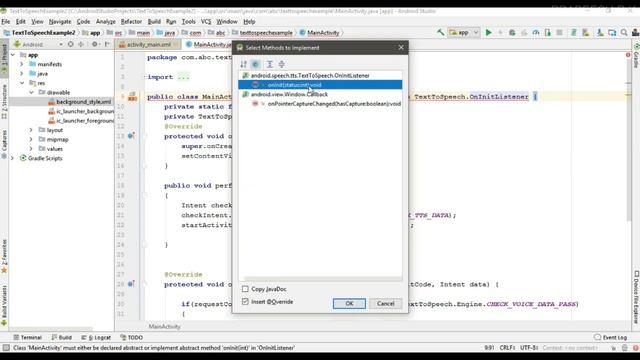Click the collapse all icon in Project panel
Image resolution: width=640 pixels, height=360 pixels.
click(81, 44)
